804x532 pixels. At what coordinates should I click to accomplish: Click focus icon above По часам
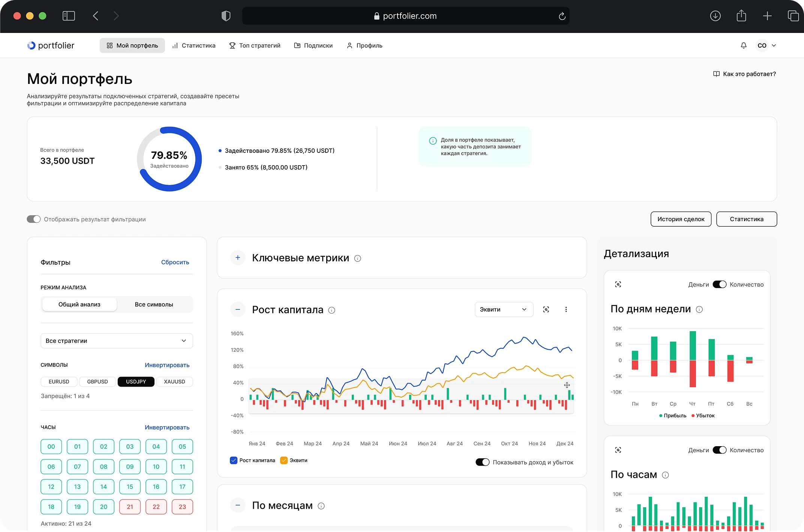pyautogui.click(x=618, y=450)
